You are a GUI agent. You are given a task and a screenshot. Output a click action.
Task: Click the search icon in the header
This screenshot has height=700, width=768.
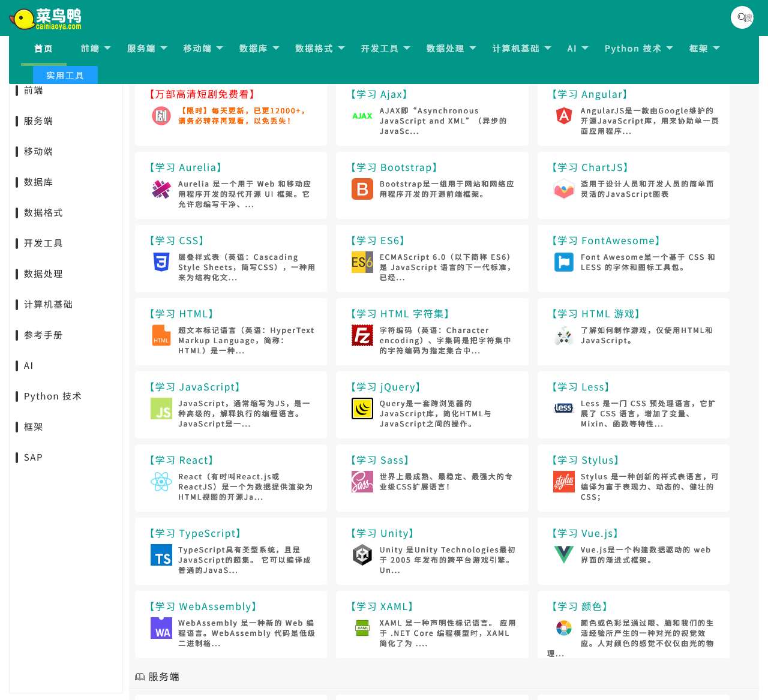742,17
